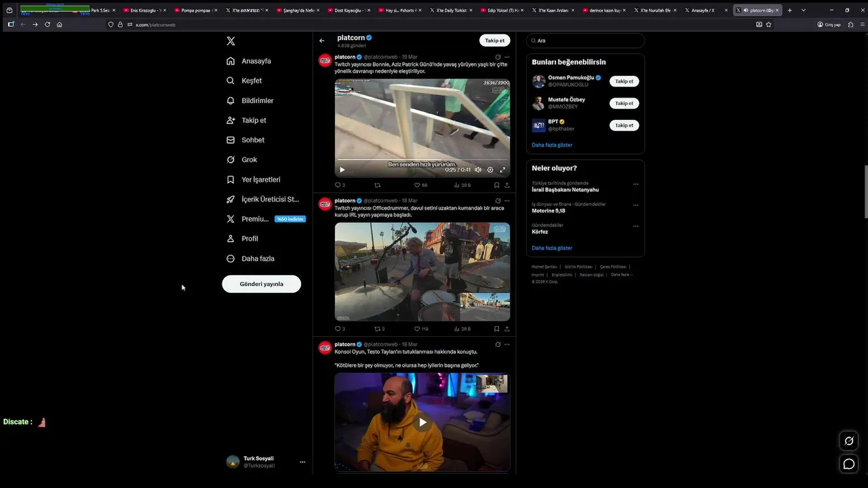View analytics of the 19 Mar tweet
The image size is (868, 488).
pos(462,185)
